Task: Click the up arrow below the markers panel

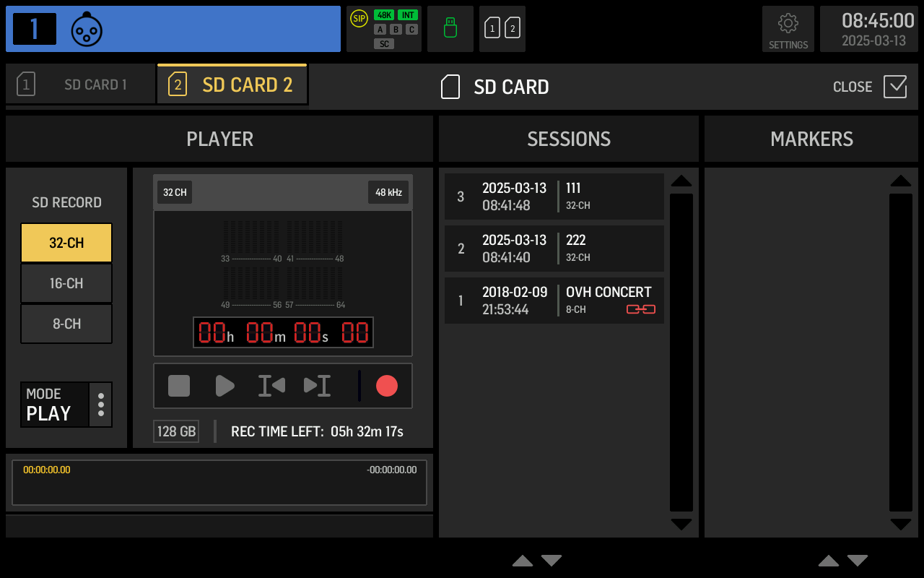Action: (829, 561)
